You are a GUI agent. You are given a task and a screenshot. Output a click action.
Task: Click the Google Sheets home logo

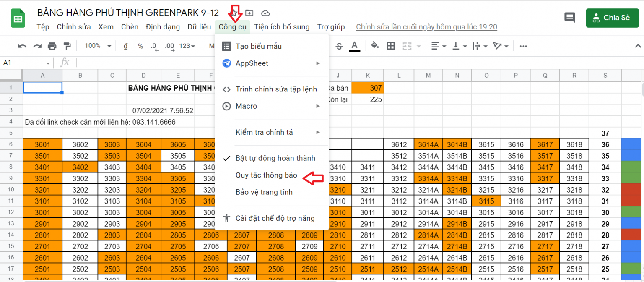click(x=18, y=19)
